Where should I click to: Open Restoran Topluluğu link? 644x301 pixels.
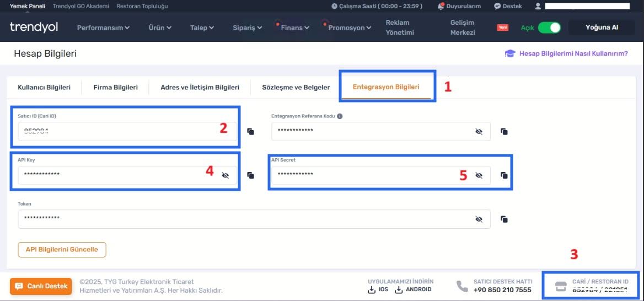(x=142, y=6)
